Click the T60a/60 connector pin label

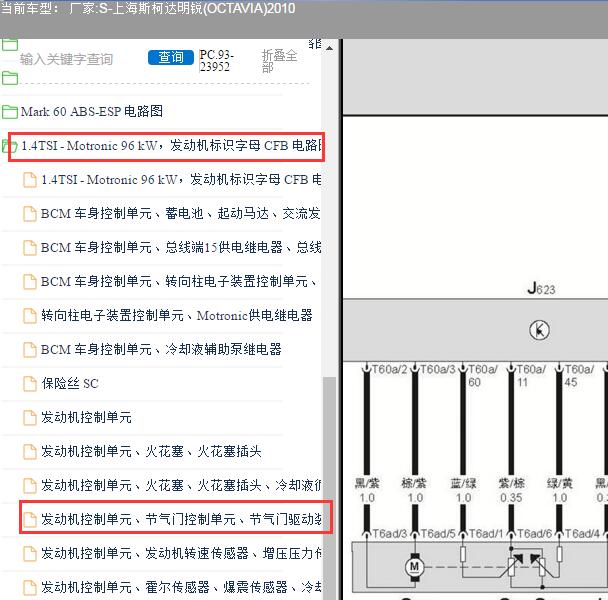[x=482, y=376]
